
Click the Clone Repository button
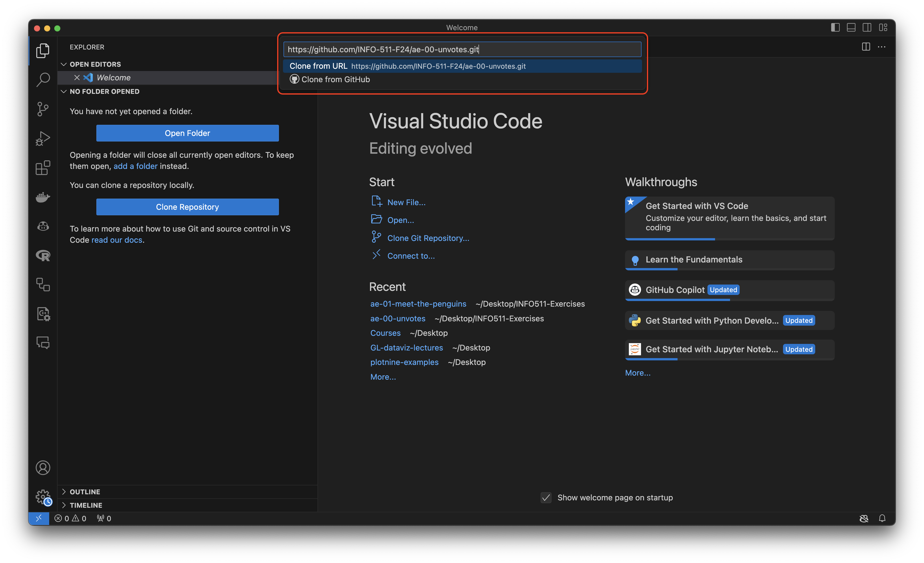(187, 207)
